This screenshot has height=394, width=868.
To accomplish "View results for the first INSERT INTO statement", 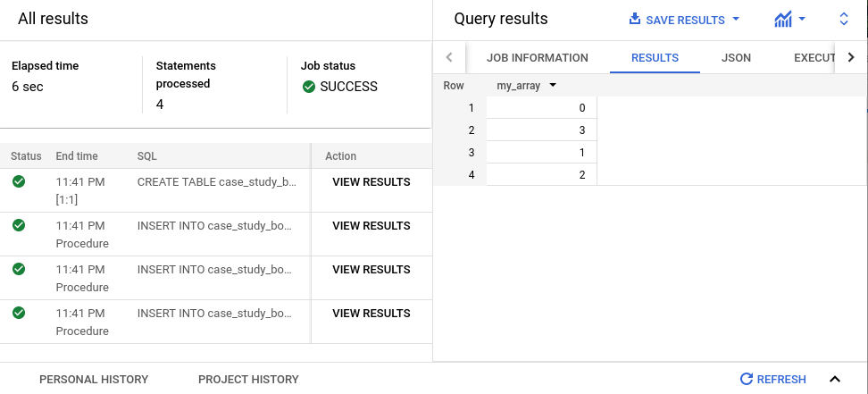I will click(371, 226).
